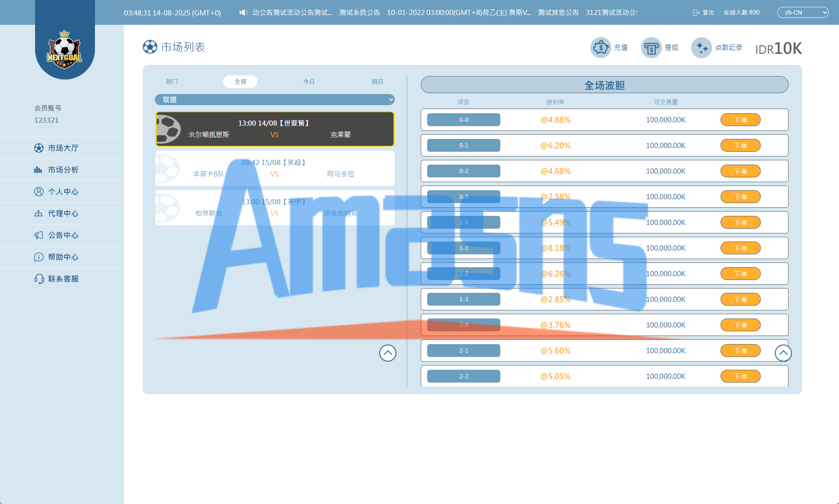Switch to the 热门 tab
Viewport: 839px width, 504px height.
172,82
